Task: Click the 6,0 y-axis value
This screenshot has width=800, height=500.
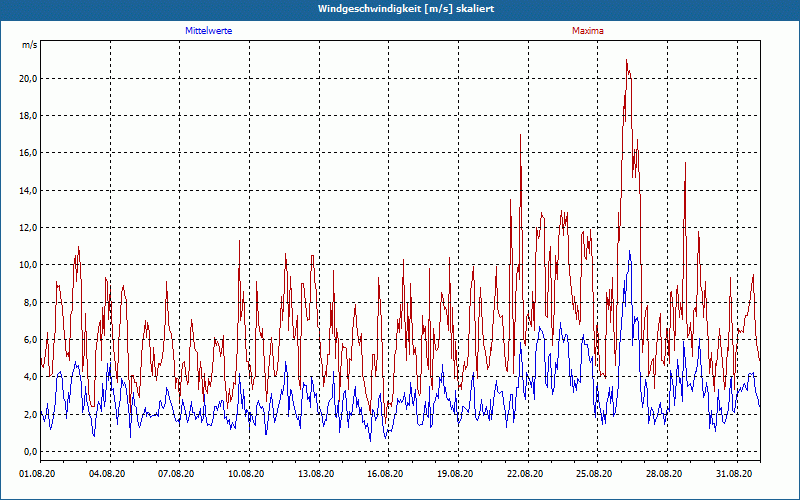Action: [x=31, y=340]
